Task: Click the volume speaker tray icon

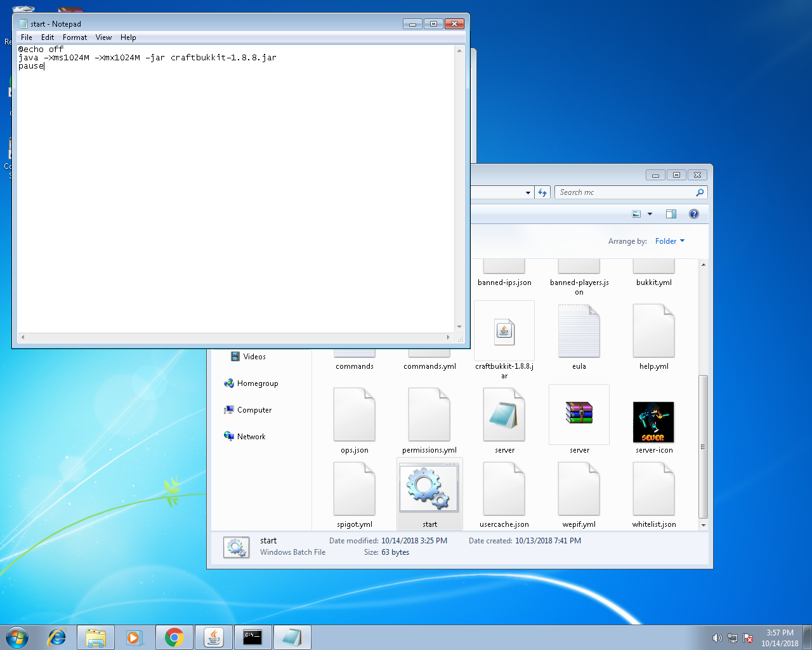Action: (x=717, y=638)
